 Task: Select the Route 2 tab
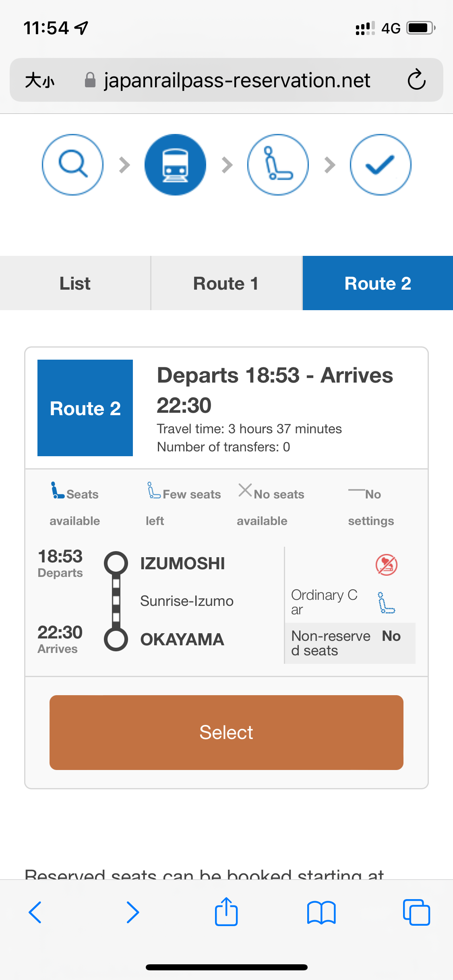click(x=378, y=283)
